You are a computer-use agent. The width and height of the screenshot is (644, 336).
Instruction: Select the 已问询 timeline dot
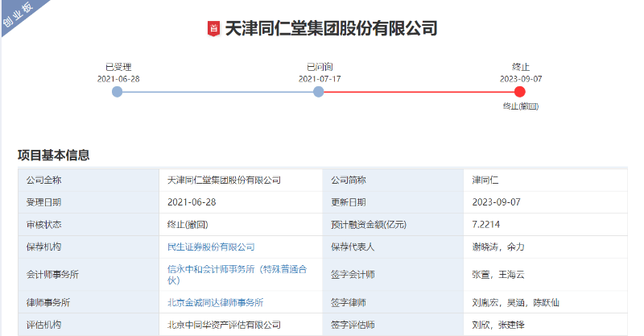coord(319,92)
